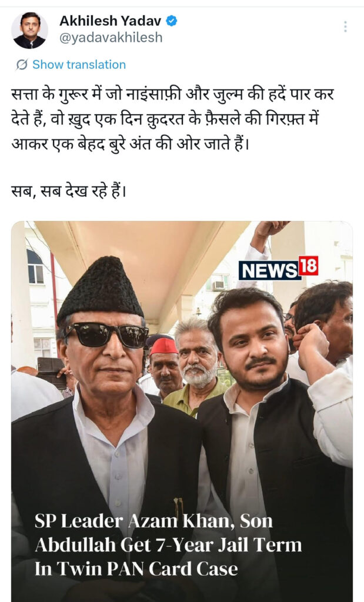Click the Akhilesh Yadav display name
Viewport: 364px width, 602px height.
point(110,21)
